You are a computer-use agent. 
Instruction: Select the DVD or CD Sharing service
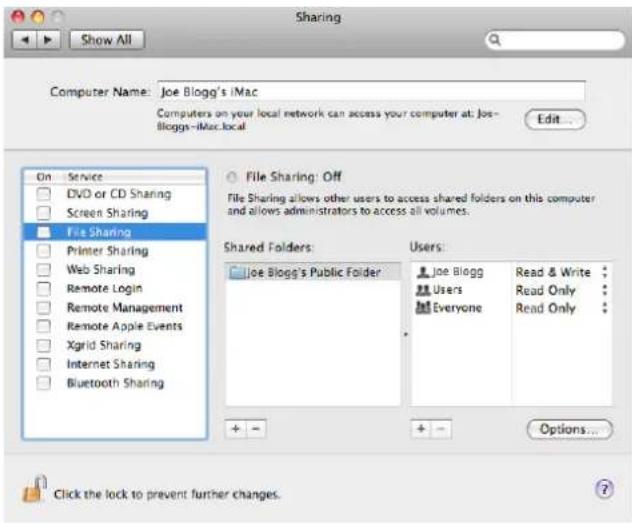[x=115, y=194]
